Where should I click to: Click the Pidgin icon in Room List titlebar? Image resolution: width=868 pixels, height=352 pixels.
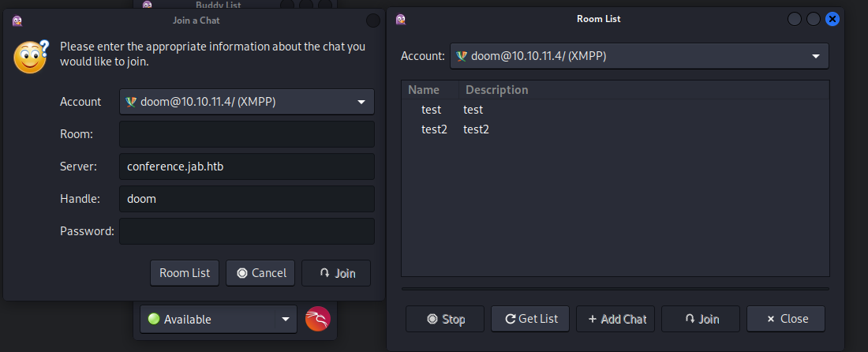coord(401,19)
